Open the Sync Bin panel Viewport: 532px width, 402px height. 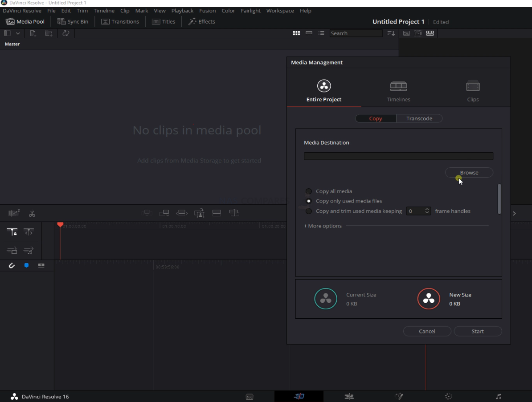click(73, 21)
